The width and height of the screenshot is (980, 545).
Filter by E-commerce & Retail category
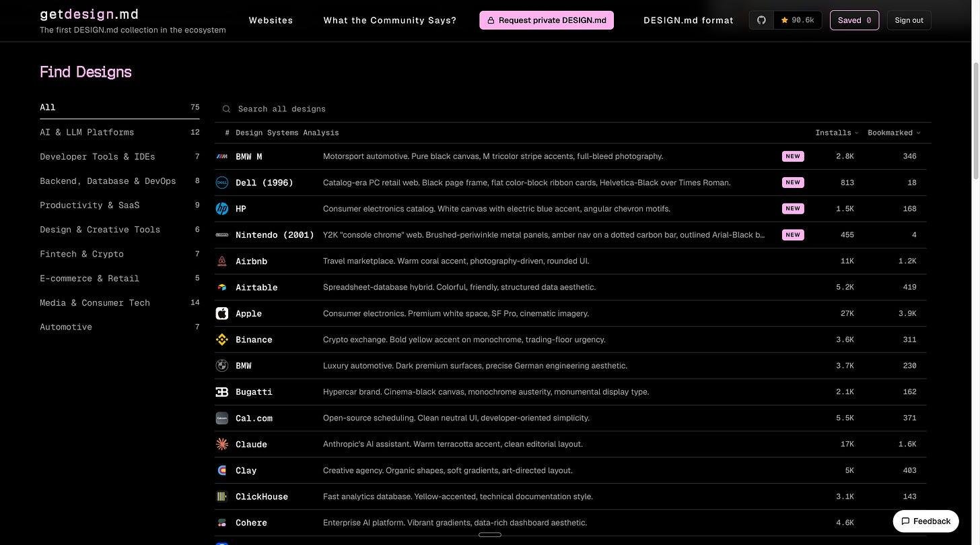120,278
